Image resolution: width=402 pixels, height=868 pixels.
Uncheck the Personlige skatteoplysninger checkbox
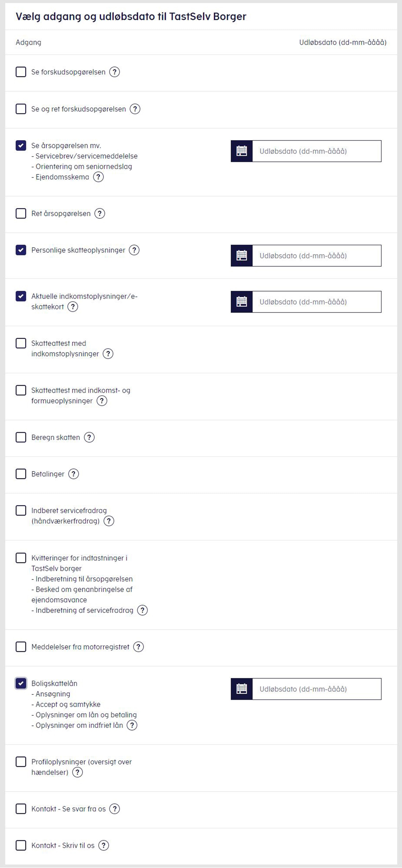point(21,250)
